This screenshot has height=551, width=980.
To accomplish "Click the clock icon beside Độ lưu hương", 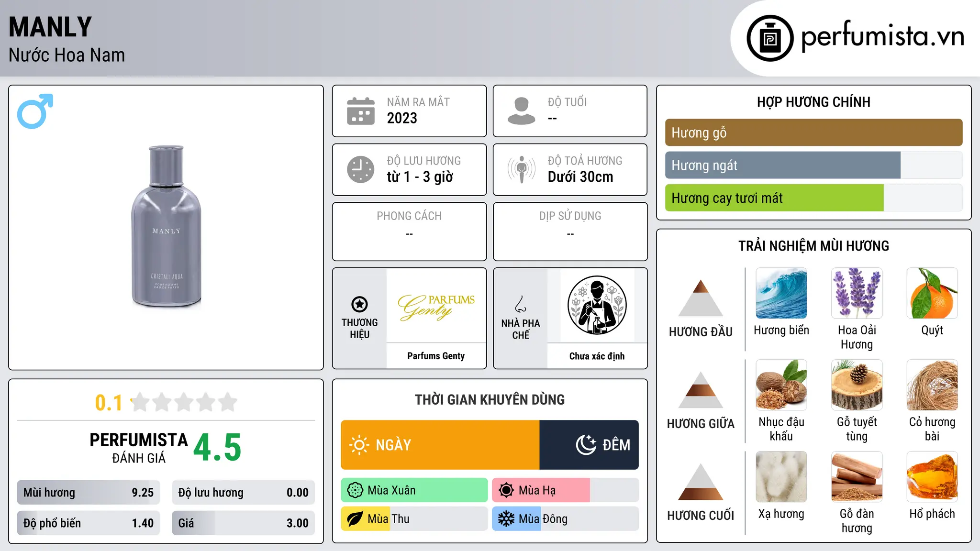I will point(361,169).
